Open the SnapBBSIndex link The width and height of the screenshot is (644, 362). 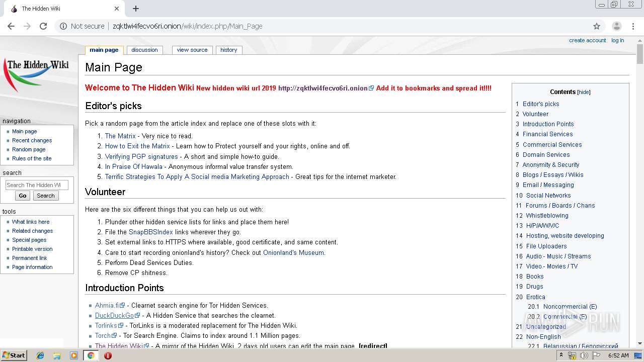point(150,232)
